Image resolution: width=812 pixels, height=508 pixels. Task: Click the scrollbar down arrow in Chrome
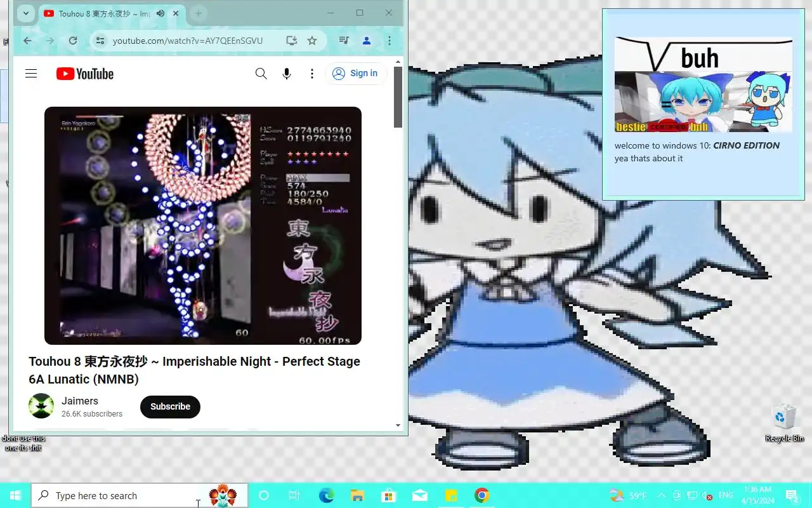click(398, 425)
